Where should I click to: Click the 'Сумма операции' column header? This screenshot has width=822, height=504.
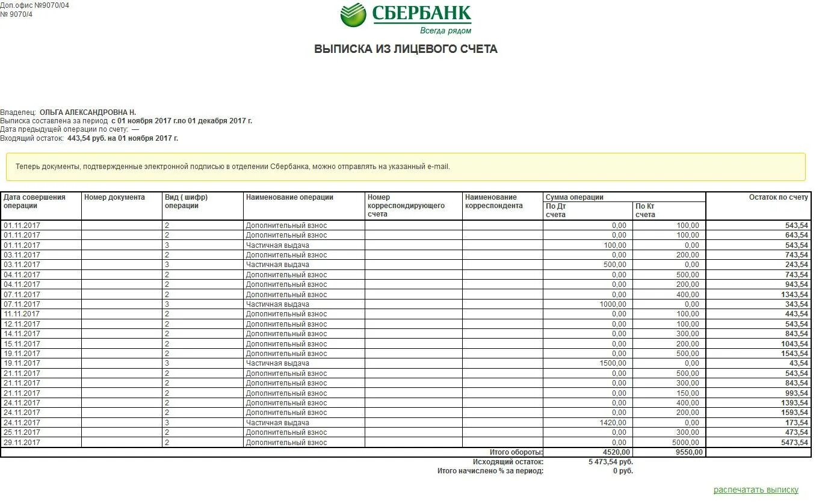click(624, 197)
